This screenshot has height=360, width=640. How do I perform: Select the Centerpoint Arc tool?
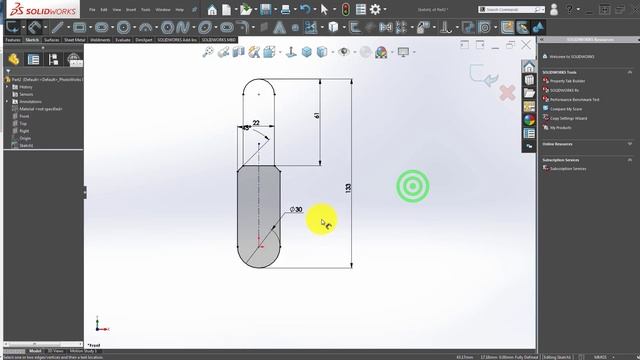[145, 27]
